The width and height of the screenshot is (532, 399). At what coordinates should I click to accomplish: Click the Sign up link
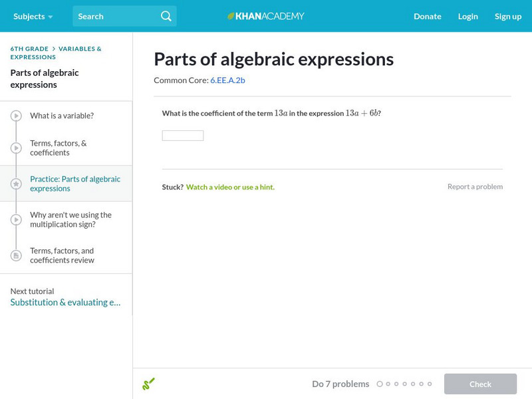[x=507, y=16]
